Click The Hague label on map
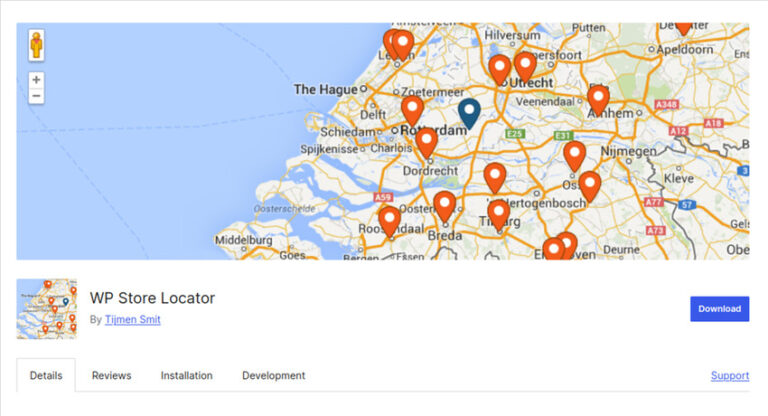 (x=326, y=89)
